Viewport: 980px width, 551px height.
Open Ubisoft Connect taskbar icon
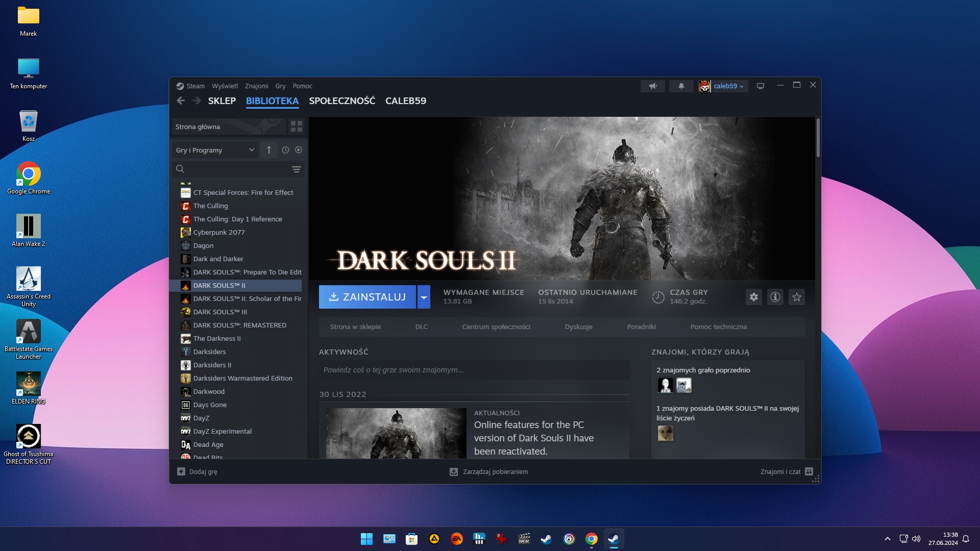point(569,539)
